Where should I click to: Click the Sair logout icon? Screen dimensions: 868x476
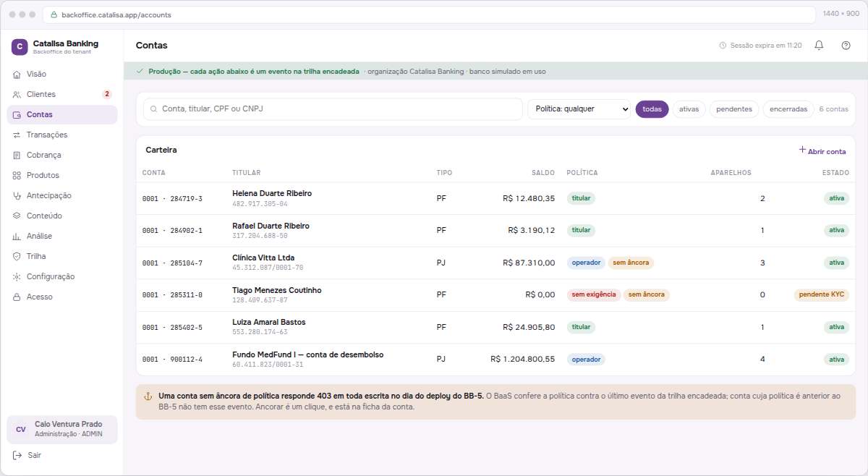point(17,455)
